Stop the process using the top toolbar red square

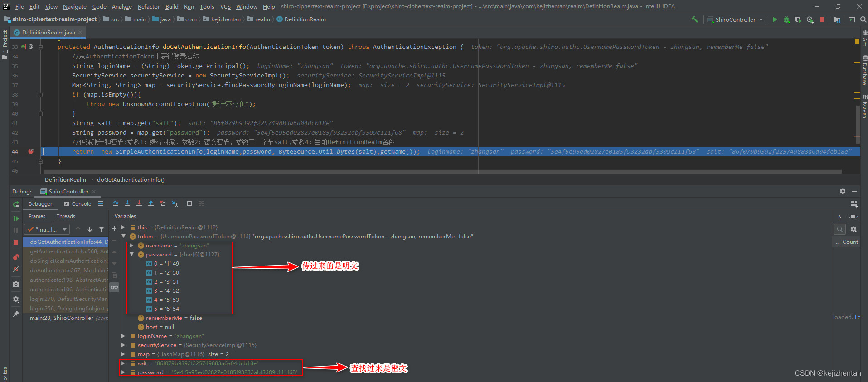pos(822,19)
